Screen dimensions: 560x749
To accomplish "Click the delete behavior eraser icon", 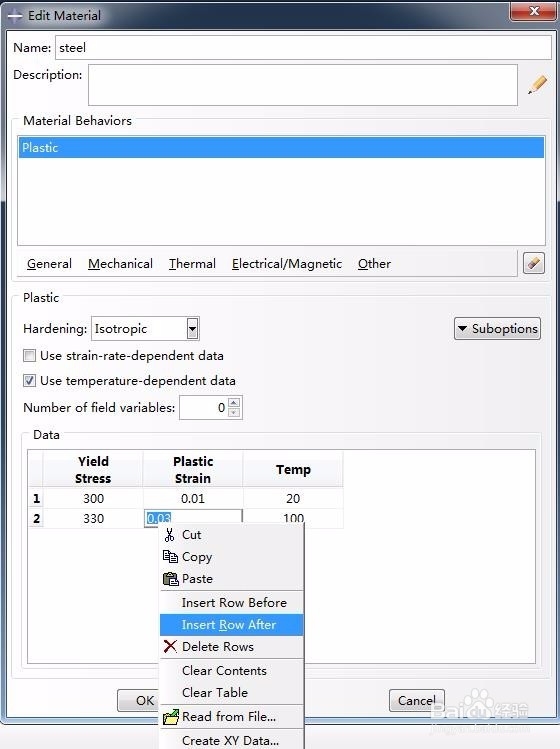I will pyautogui.click(x=534, y=263).
